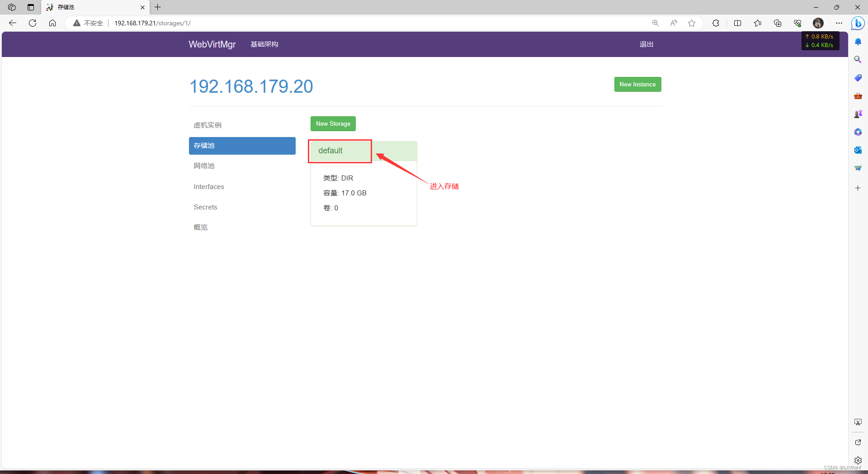Add a new sidebar app
The image size is (868, 474).
858,188
